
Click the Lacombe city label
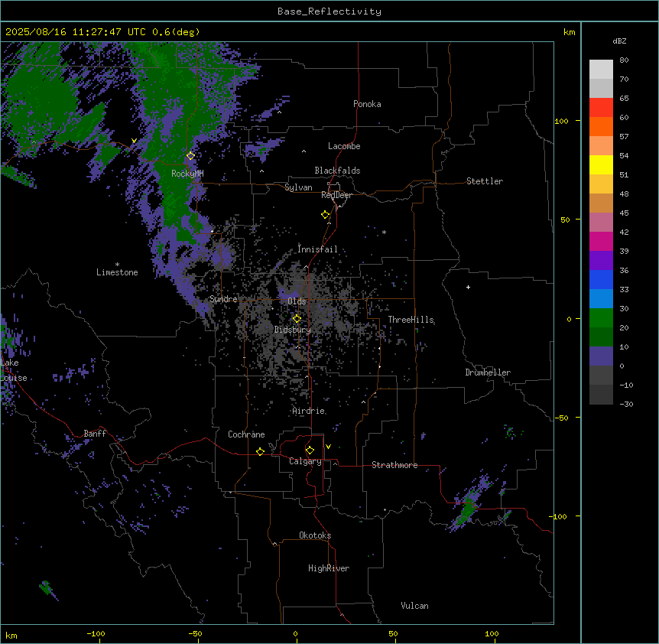[344, 146]
